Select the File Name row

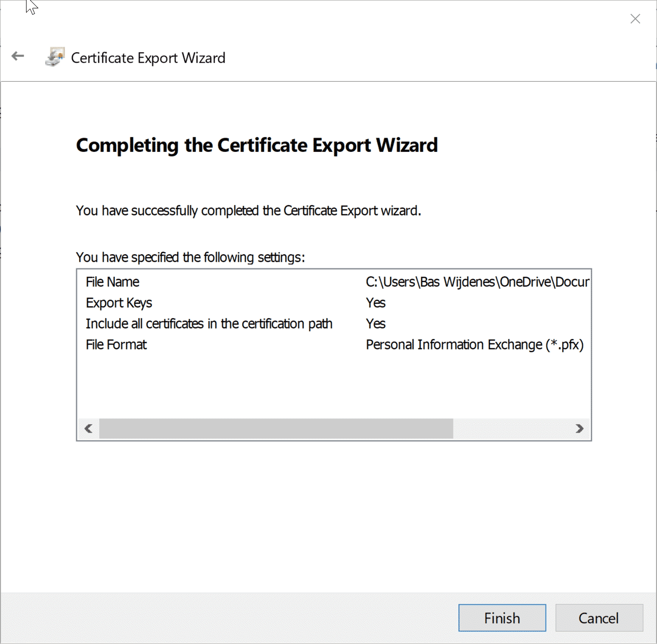tap(112, 282)
